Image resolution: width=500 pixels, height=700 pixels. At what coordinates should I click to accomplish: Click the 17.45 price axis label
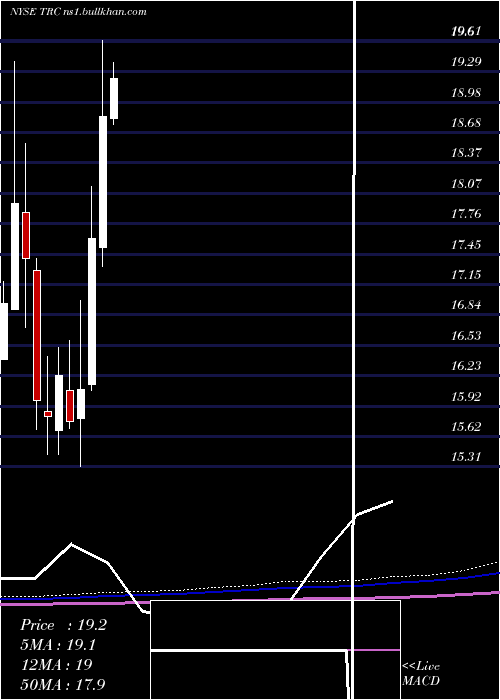pos(466,244)
